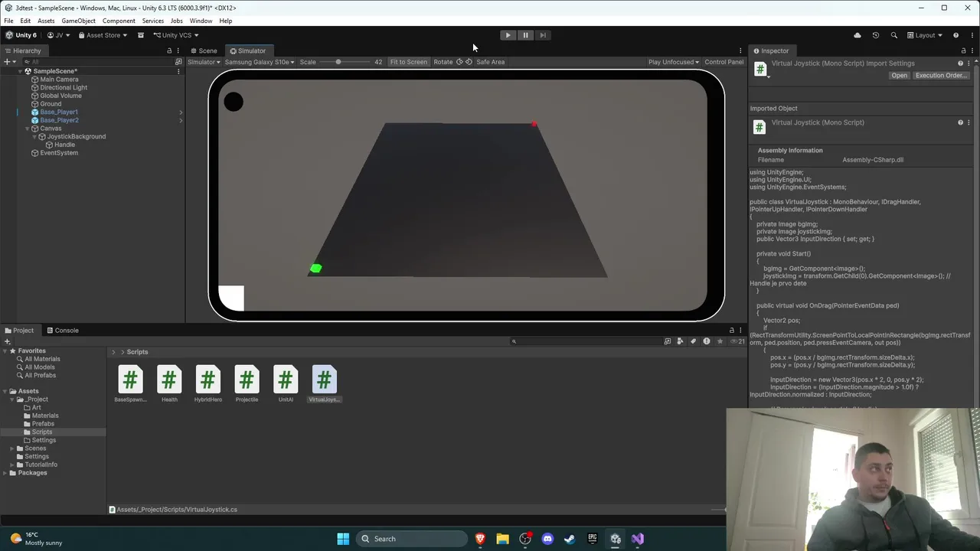This screenshot has height=551, width=980.
Task: Switch to the Scene tab
Action: (204, 51)
